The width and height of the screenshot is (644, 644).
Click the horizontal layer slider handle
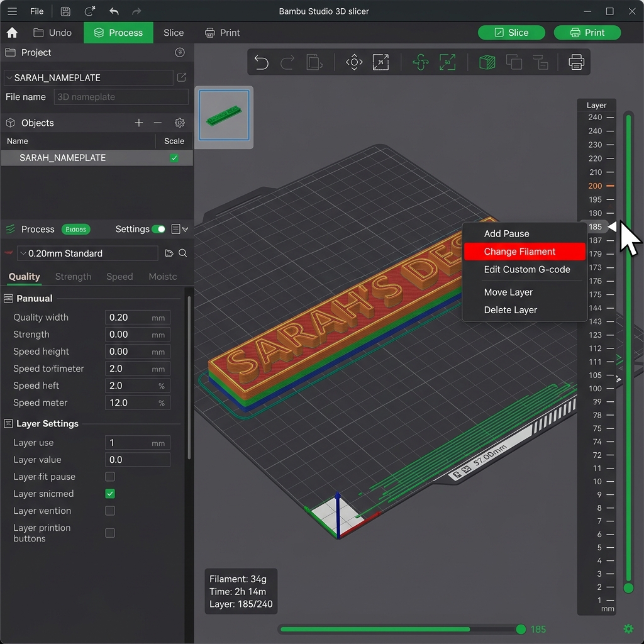pos(520,629)
